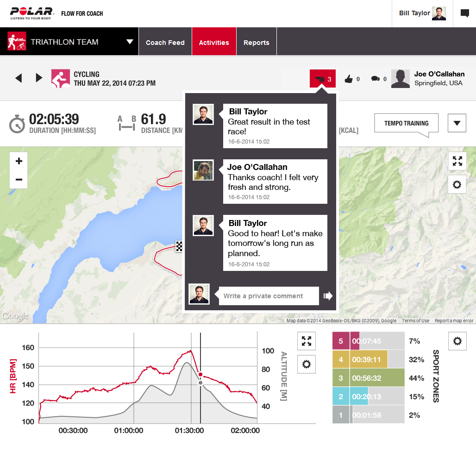476x452 pixels.
Task: Open the HR chart settings gear
Action: pos(306,364)
